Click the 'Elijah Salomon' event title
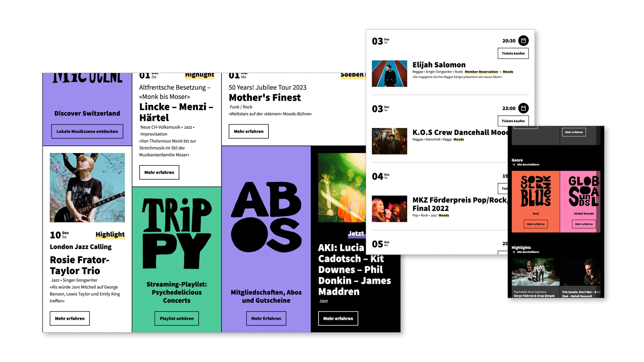 pyautogui.click(x=439, y=65)
